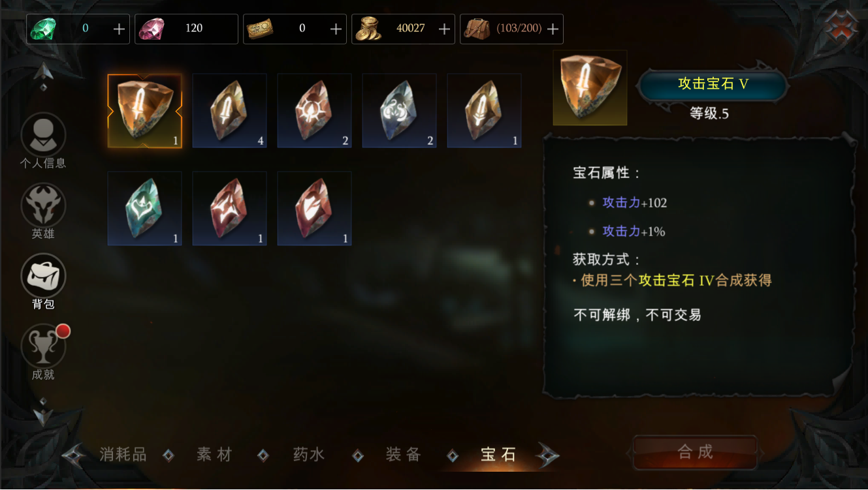Image resolution: width=868 pixels, height=490 pixels.
Task: Add gold coins with the plus icon
Action: [444, 29]
